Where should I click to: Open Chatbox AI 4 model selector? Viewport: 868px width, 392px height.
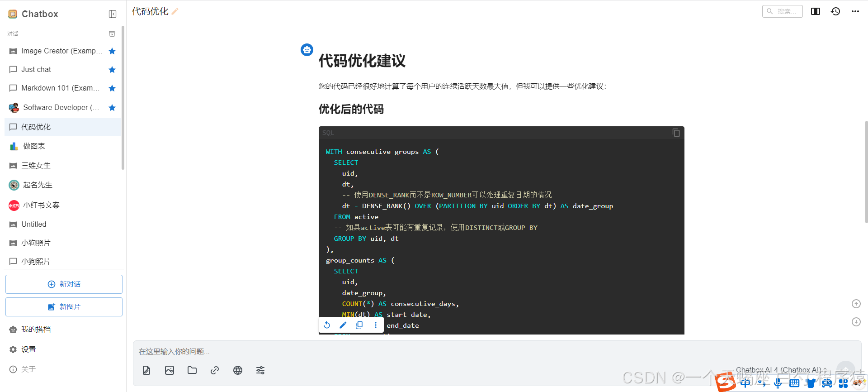[781, 370]
